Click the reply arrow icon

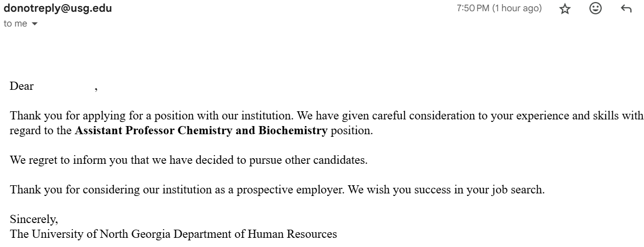pyautogui.click(x=626, y=9)
